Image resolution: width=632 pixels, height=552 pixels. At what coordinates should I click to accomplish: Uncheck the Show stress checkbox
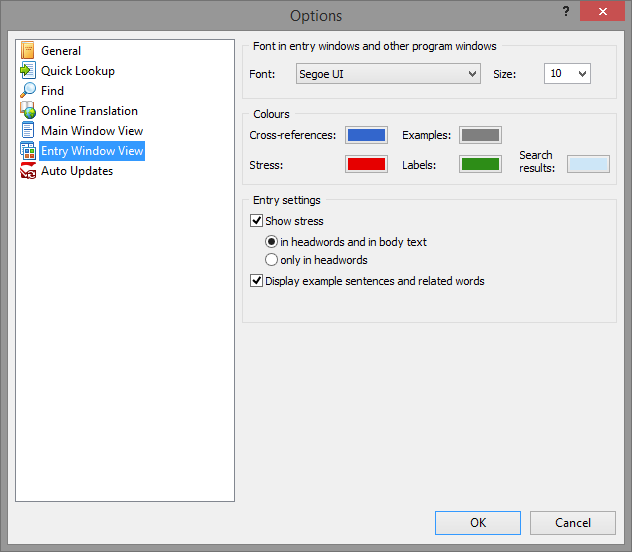tap(257, 221)
